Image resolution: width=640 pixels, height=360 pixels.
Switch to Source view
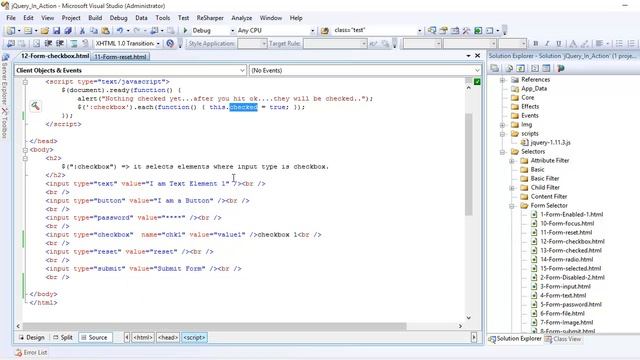94,338
